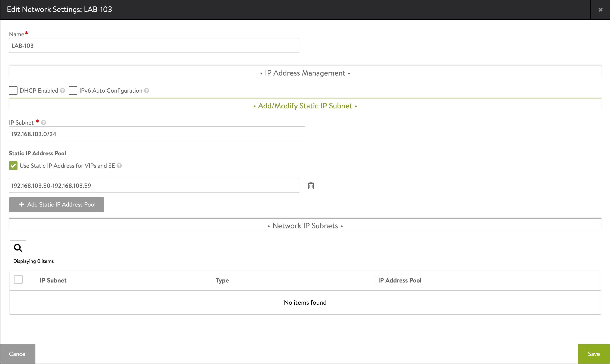Click the delete/trash icon for IP pool
Image resolution: width=610 pixels, height=364 pixels.
[x=311, y=185]
